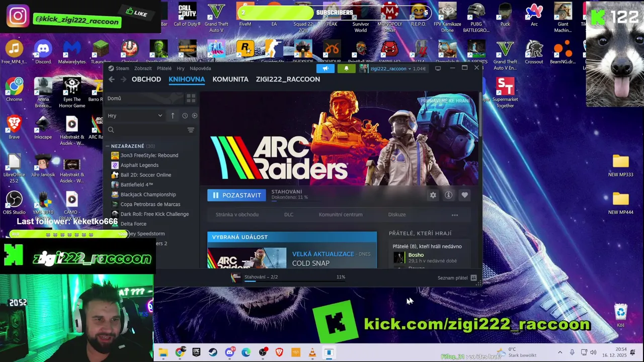The height and width of the screenshot is (362, 644).
Task: Open Diskuze link
Action: (x=397, y=215)
